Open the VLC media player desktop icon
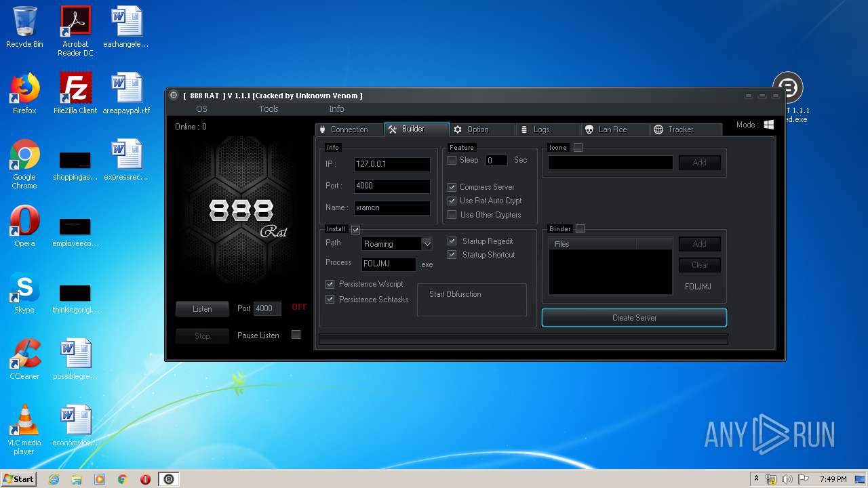This screenshot has width=868, height=488. tap(24, 430)
